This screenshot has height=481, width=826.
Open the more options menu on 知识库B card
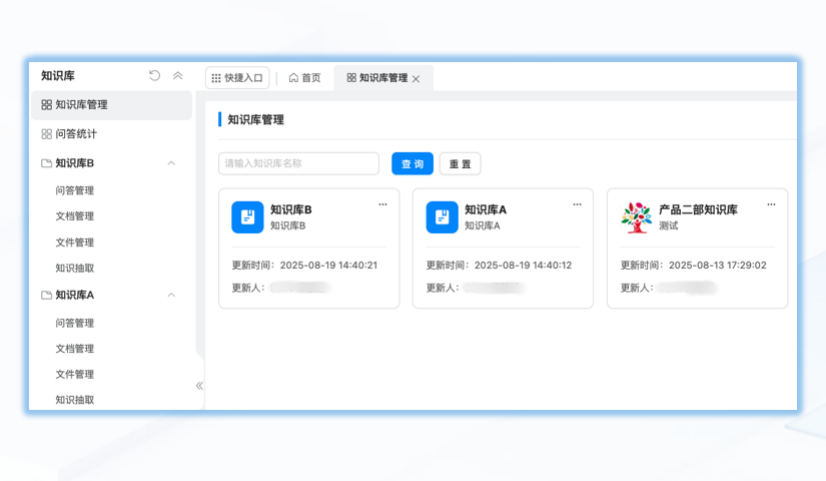383,204
